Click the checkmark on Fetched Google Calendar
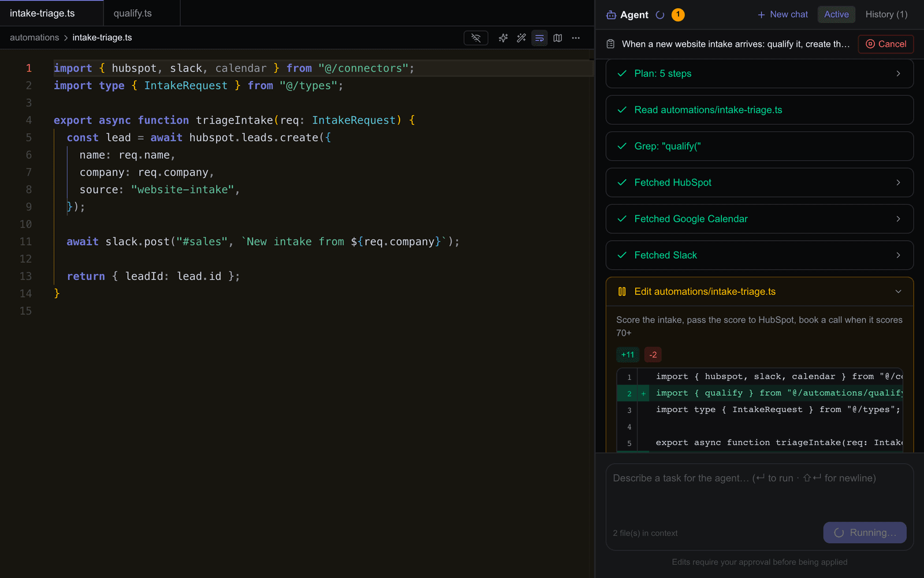The image size is (924, 578). pyautogui.click(x=622, y=219)
